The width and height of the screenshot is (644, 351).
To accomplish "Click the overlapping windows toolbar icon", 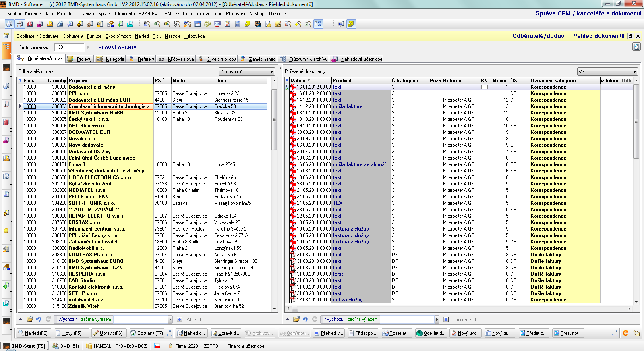I will pyautogui.click(x=341, y=24).
